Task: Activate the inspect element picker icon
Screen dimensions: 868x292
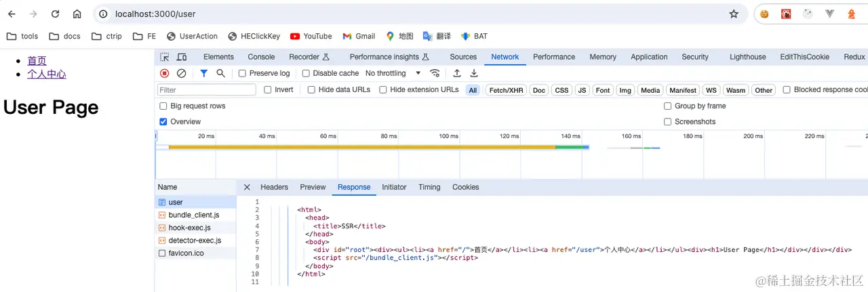Action: [x=165, y=57]
